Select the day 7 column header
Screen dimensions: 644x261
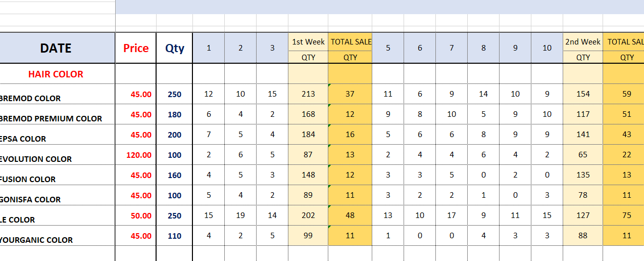click(452, 48)
